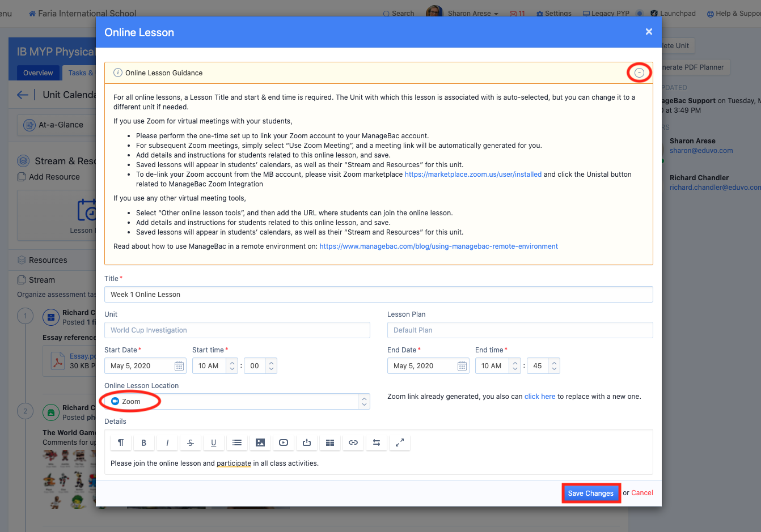Expand the editor to fullscreen

pyautogui.click(x=400, y=442)
